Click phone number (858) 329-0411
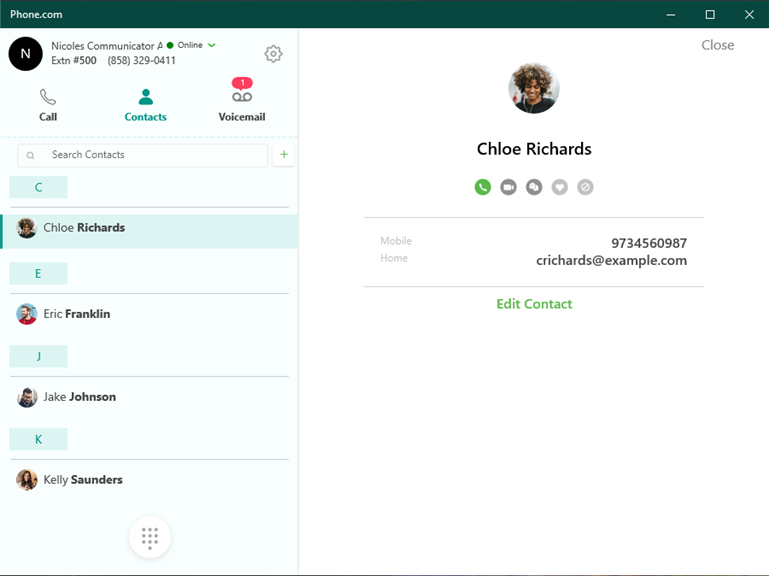769x576 pixels. tap(141, 60)
